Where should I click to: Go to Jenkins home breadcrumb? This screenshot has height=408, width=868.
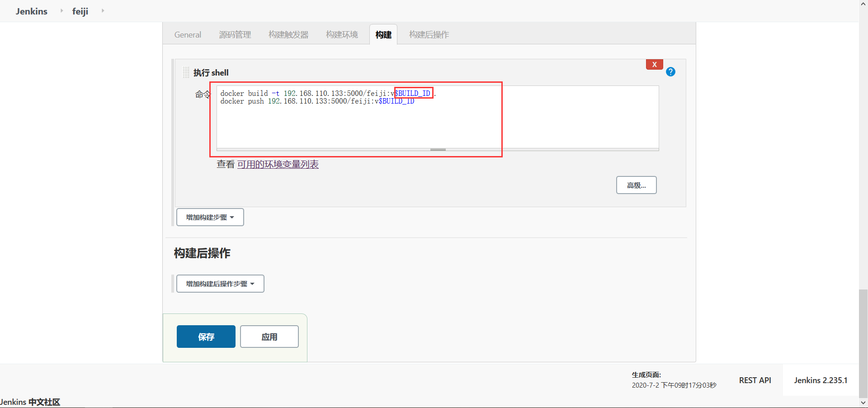tap(31, 11)
